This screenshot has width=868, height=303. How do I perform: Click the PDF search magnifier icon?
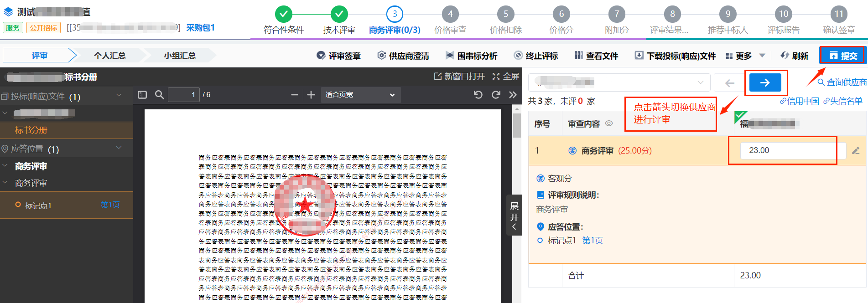click(159, 95)
